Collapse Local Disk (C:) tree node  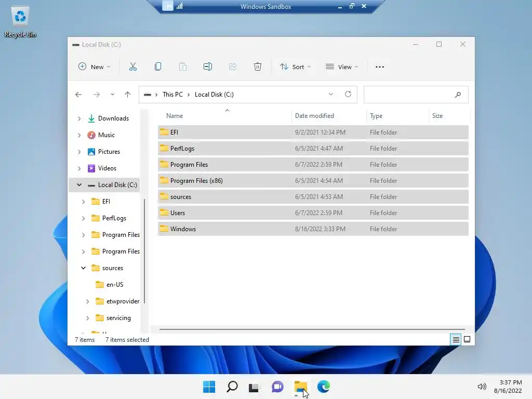click(x=79, y=185)
